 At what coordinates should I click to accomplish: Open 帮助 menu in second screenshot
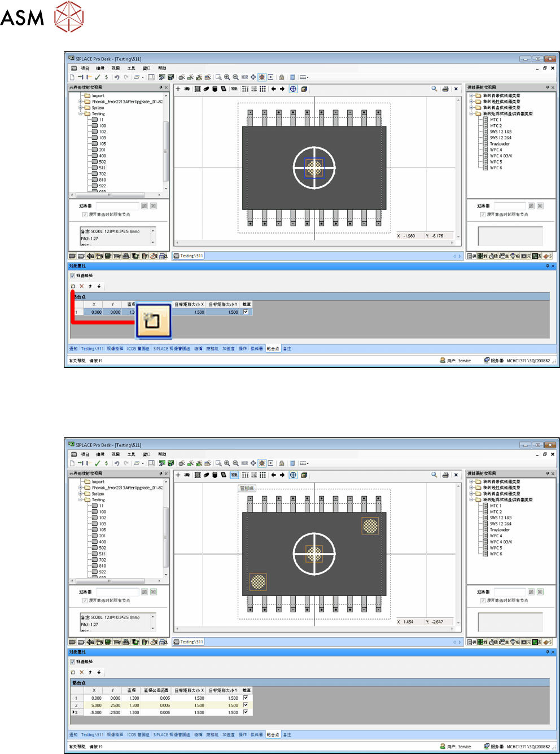point(162,454)
